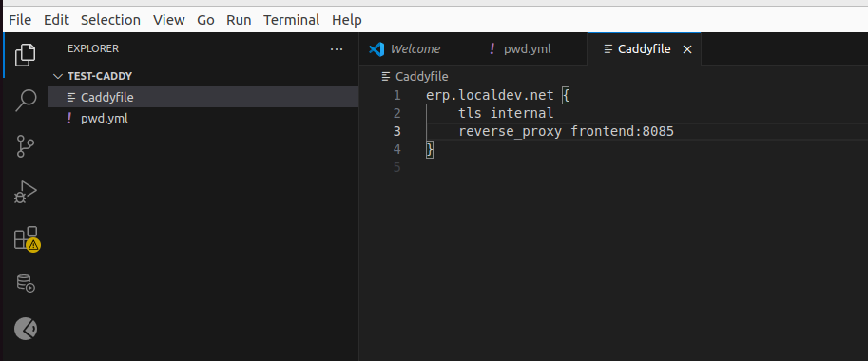
Task: Open the Extensions view with warning badge
Action: (26, 238)
